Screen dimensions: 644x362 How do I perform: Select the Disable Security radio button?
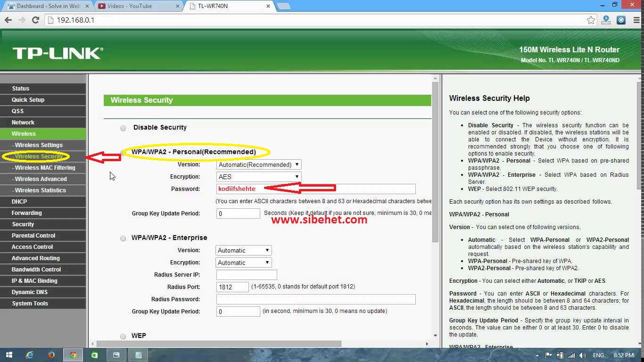click(123, 128)
